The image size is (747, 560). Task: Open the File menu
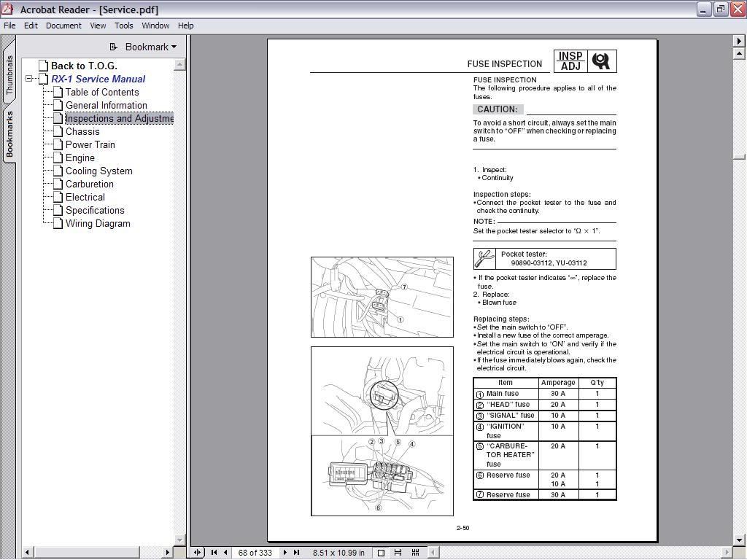9,26
